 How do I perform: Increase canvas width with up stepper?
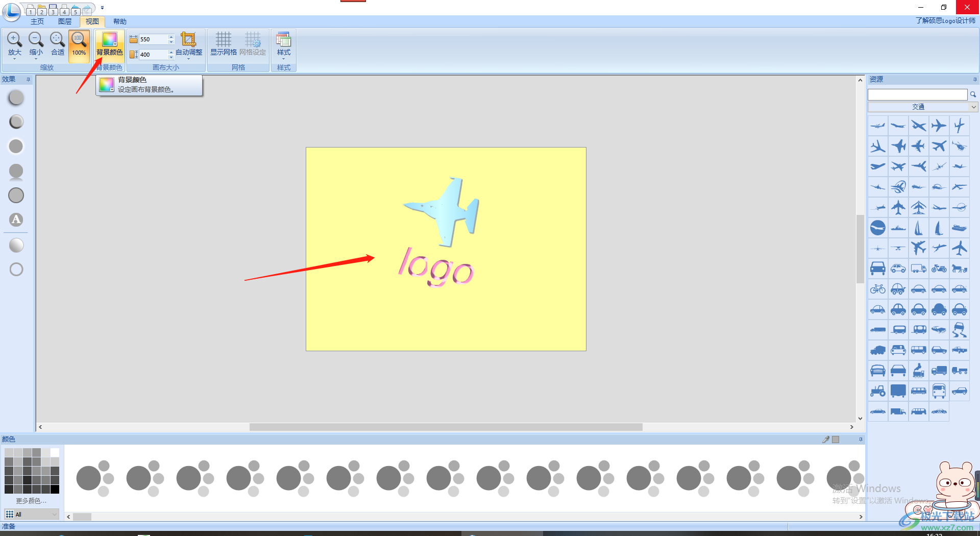pyautogui.click(x=171, y=37)
